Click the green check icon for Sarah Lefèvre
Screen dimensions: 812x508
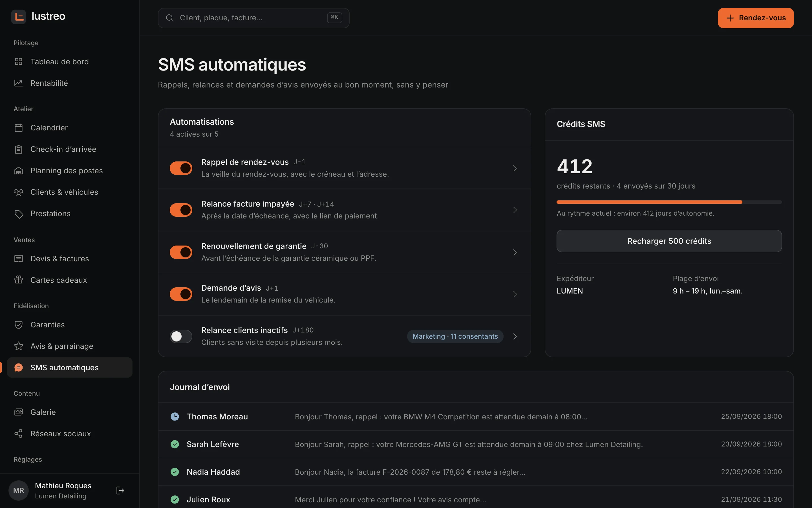click(x=175, y=444)
